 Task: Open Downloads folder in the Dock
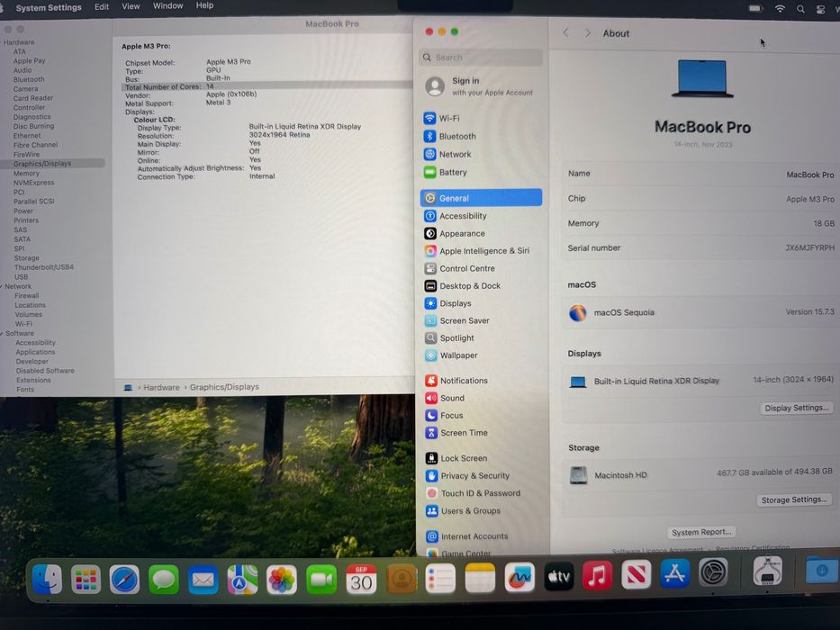[x=822, y=570]
